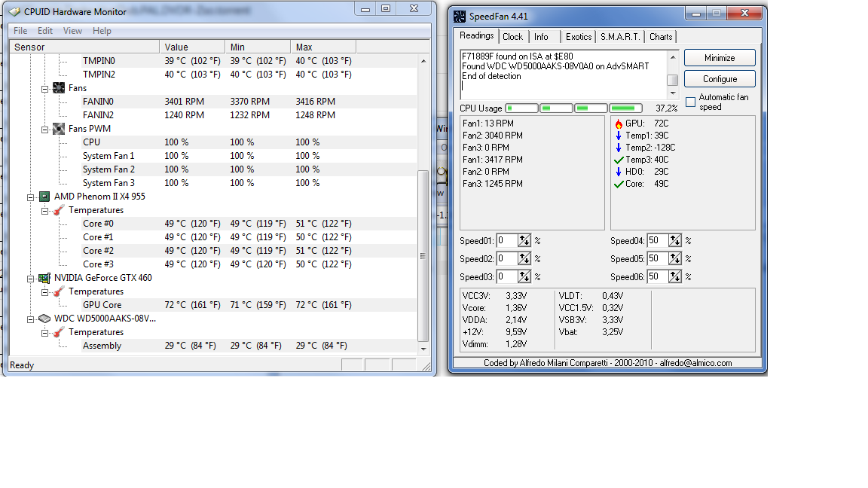
Task: Collapse Temperatures under NVIDIA GeForce
Action: [x=45, y=292]
